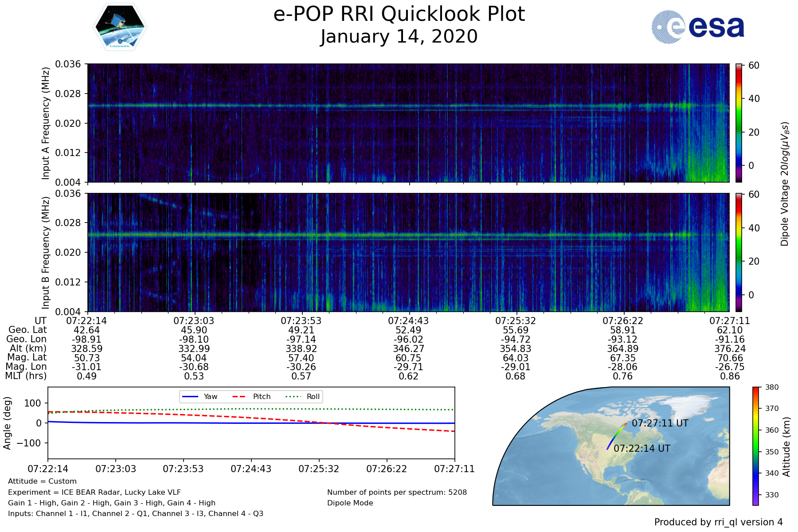Click the North America map view
The height and width of the screenshot is (532, 798).
[x=576, y=465]
